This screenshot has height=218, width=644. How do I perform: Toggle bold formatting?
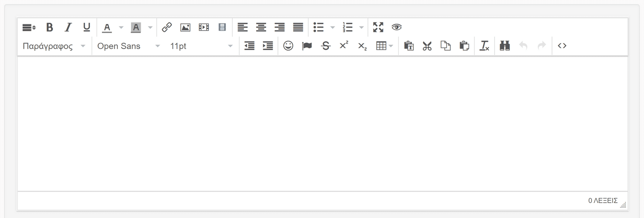[x=49, y=27]
